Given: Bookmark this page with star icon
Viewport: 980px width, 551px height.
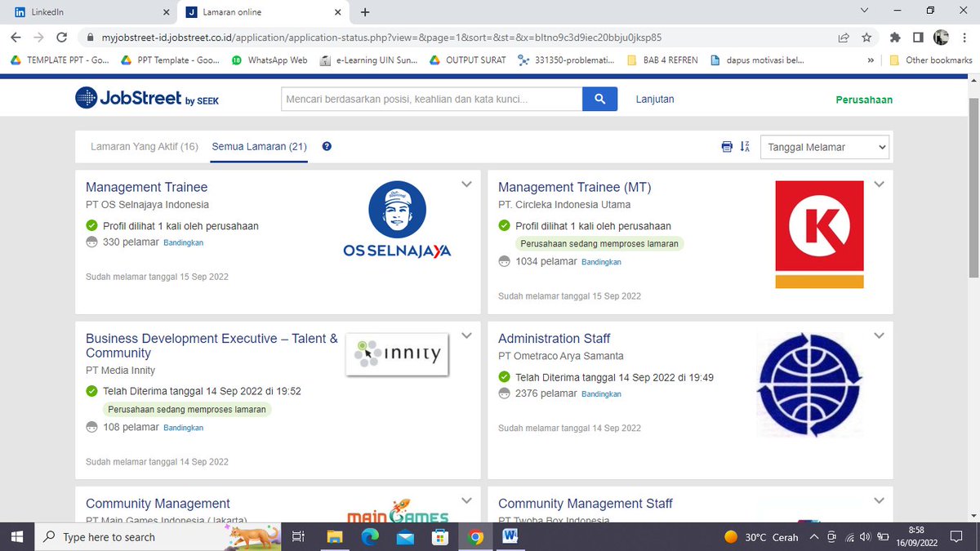Looking at the screenshot, I should (x=866, y=38).
